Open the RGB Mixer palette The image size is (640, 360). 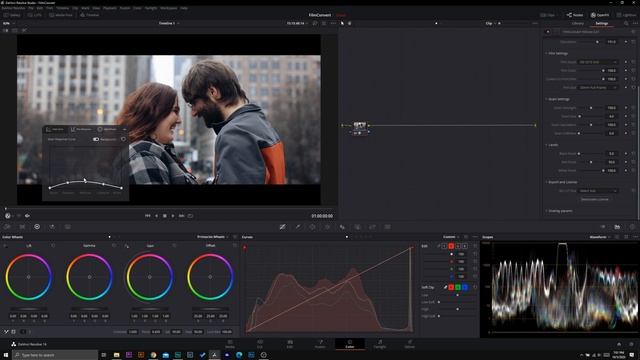pyautogui.click(x=52, y=227)
